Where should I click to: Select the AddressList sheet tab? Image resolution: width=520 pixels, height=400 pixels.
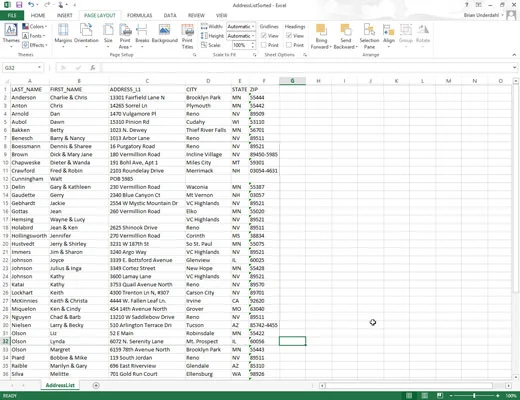pyautogui.click(x=60, y=385)
